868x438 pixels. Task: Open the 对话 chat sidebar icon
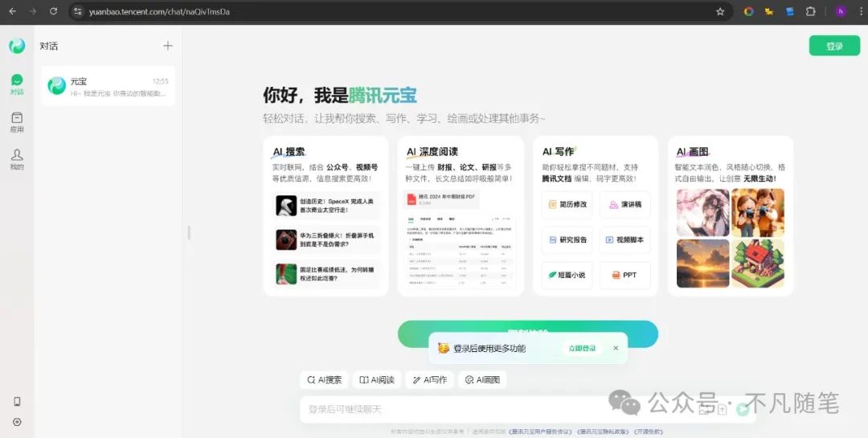(17, 84)
